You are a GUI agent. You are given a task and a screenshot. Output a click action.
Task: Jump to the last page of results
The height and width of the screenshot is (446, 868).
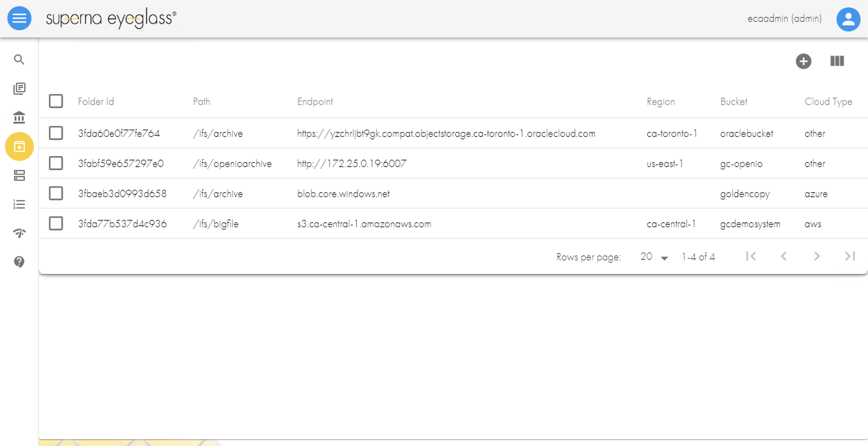(850, 256)
